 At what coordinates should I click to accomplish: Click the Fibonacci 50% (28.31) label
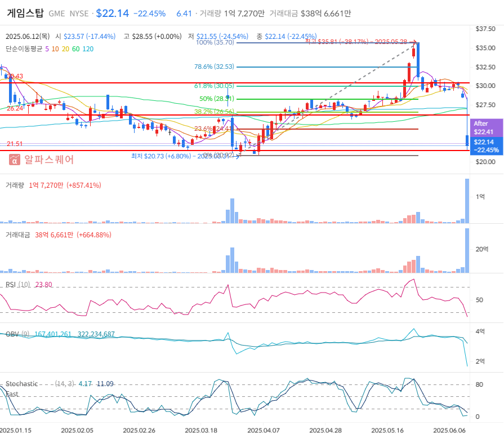217,99
